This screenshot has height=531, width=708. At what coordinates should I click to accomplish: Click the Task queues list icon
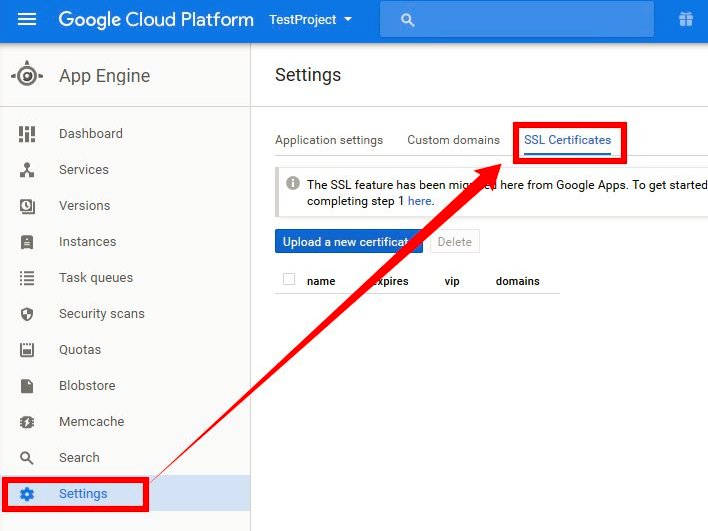pos(27,278)
